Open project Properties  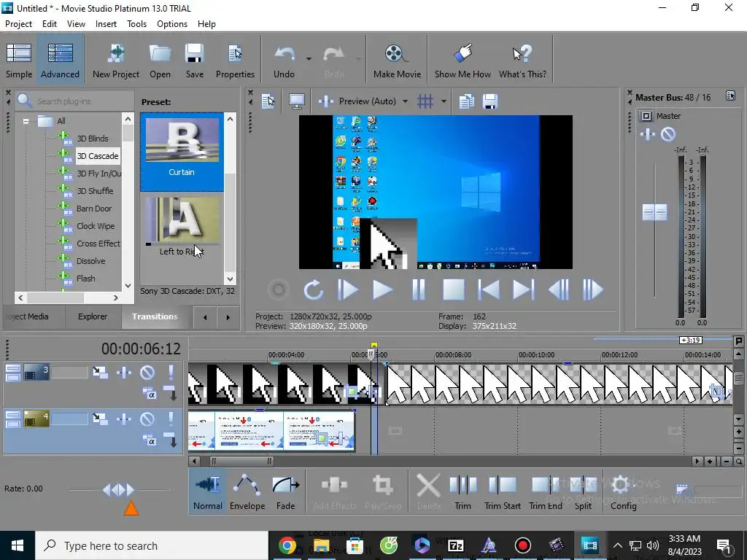pos(235,60)
